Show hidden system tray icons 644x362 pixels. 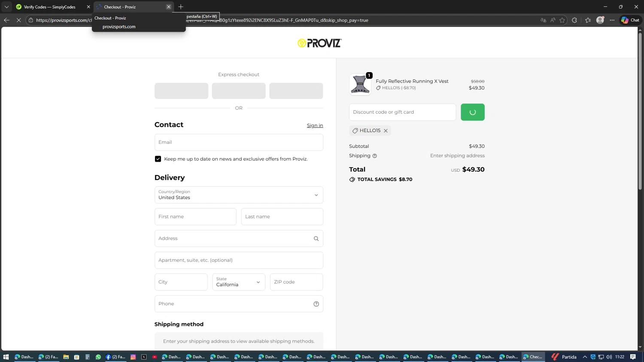[585, 357]
